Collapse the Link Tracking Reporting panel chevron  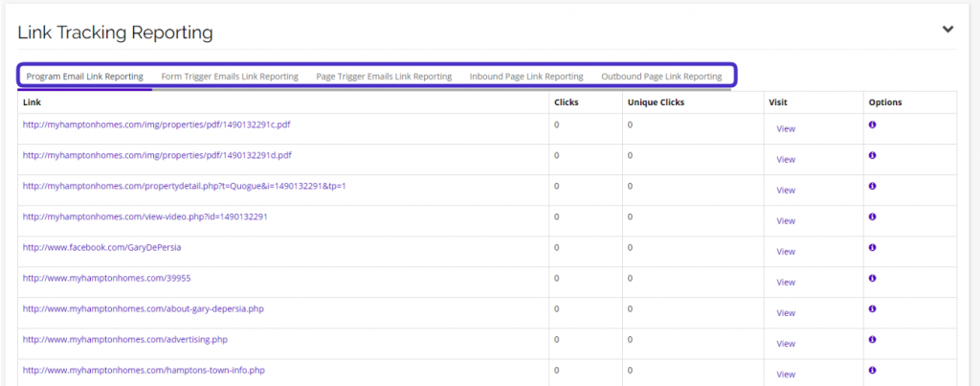948,30
